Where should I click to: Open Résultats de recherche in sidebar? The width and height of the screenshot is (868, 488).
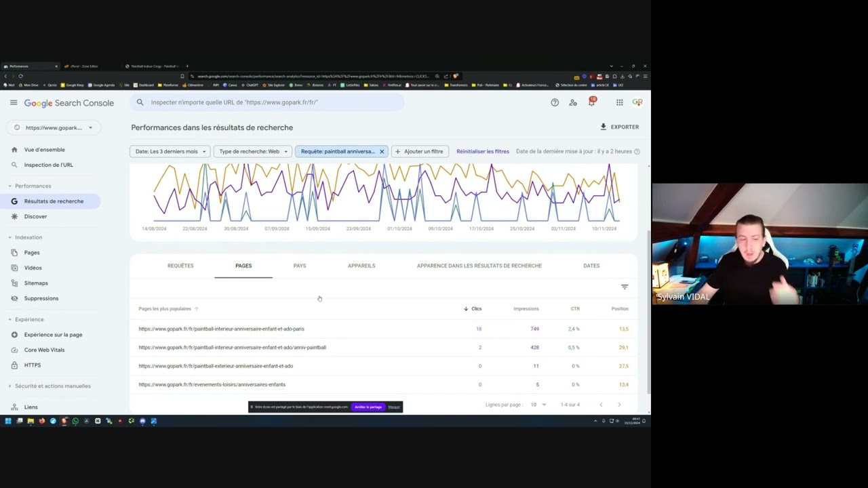click(x=51, y=201)
